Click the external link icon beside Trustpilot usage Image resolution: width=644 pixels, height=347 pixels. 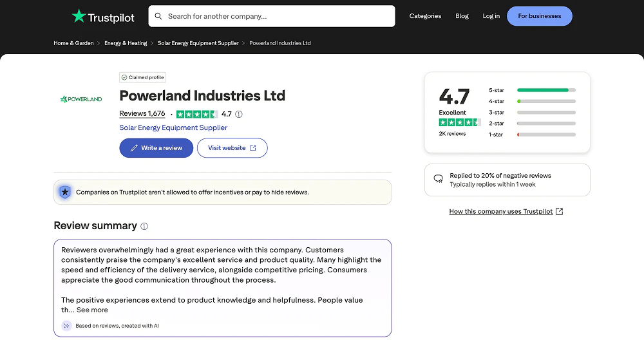[559, 212]
